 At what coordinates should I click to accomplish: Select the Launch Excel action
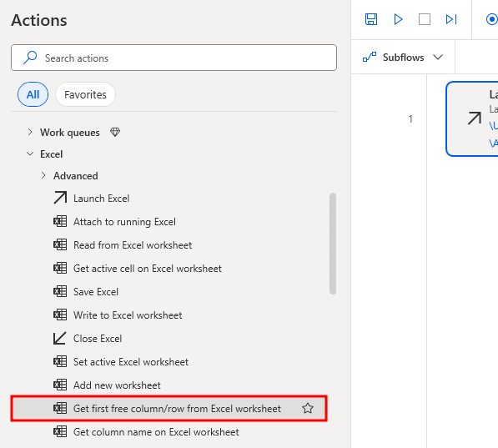101,199
